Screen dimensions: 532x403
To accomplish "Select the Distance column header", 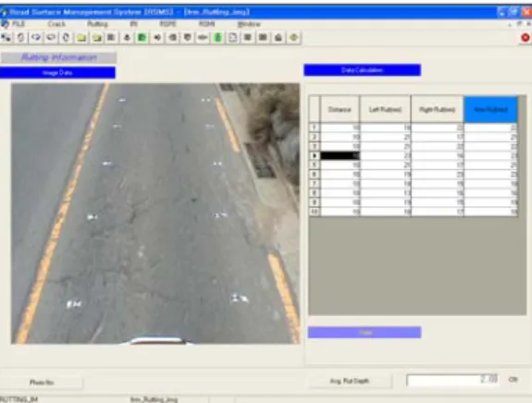I will [x=340, y=109].
